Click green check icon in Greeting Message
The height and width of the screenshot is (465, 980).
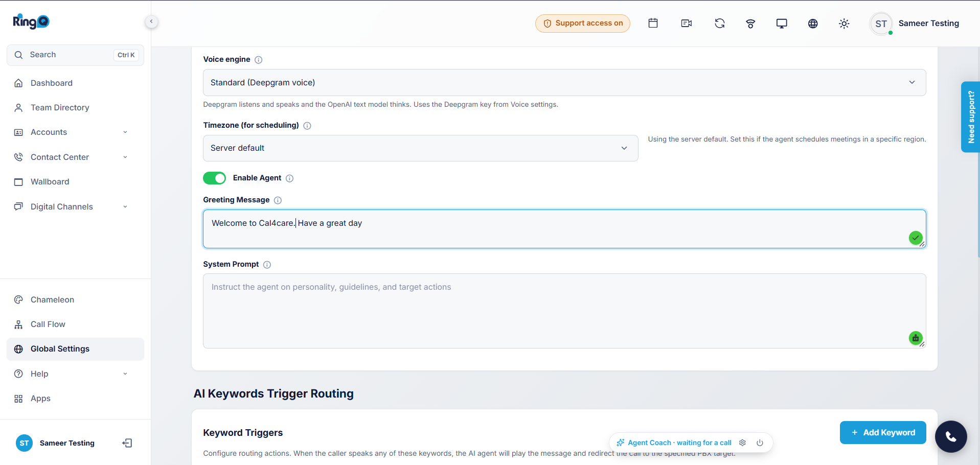pos(916,238)
